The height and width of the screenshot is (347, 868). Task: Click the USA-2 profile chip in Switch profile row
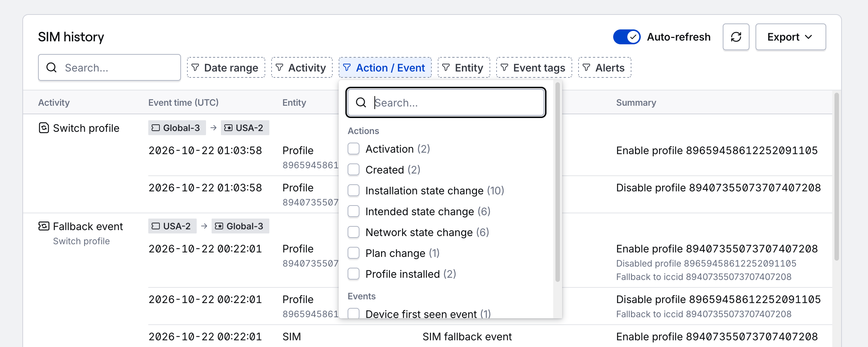coord(245,128)
